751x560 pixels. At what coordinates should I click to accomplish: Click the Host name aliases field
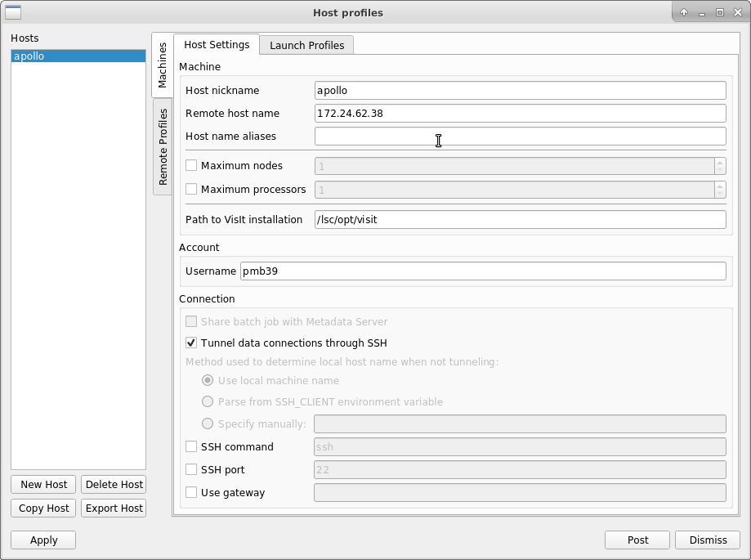click(x=520, y=137)
